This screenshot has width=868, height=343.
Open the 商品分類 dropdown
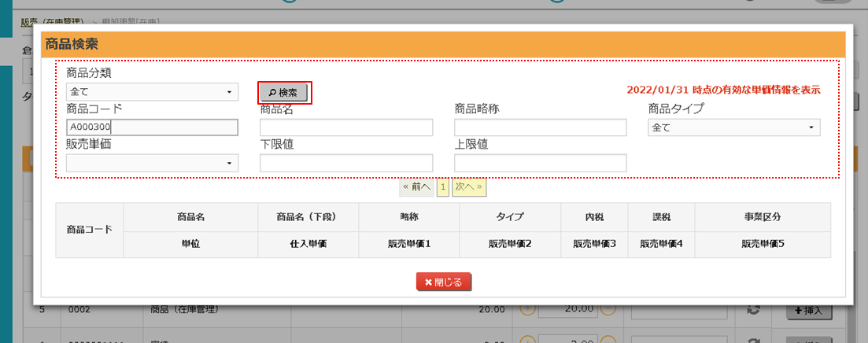pyautogui.click(x=152, y=92)
